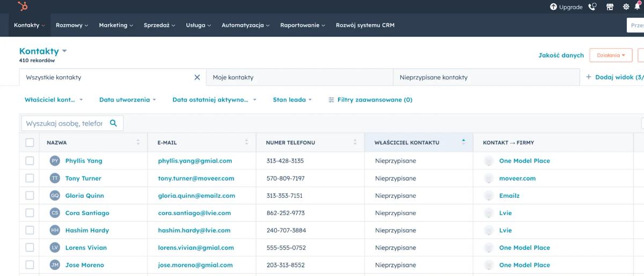644x276 pixels.
Task: Expand the Marketing navigation menu
Action: pos(116,25)
